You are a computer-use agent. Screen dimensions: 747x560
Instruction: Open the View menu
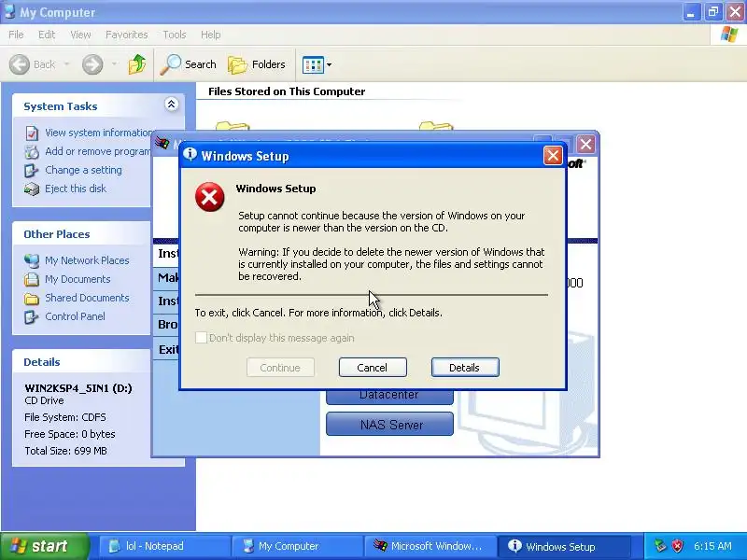click(x=80, y=35)
